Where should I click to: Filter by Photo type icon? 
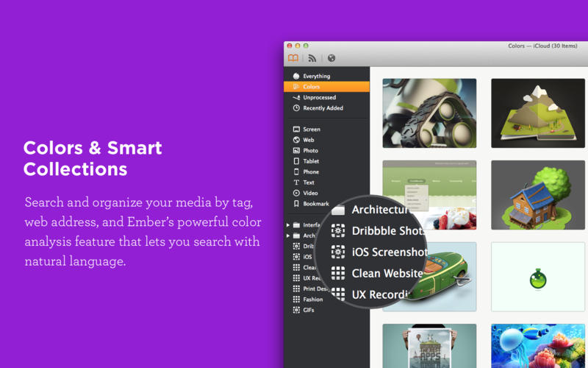[x=296, y=150]
